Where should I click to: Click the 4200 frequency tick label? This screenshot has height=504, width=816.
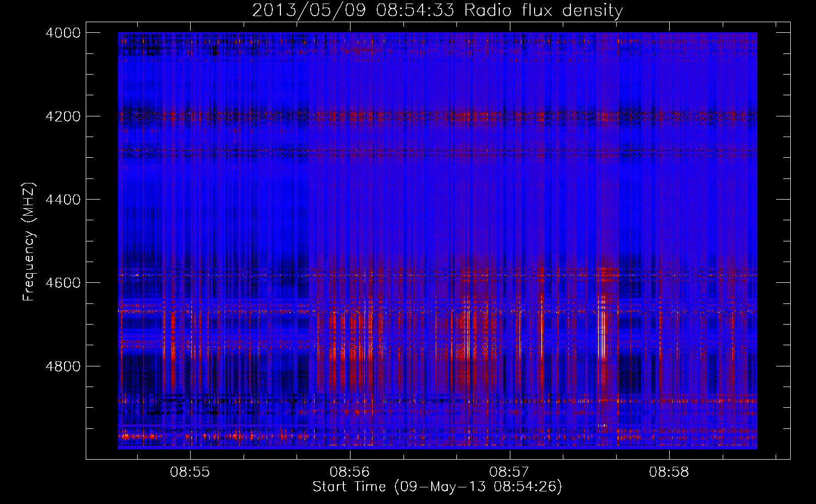[x=63, y=116]
